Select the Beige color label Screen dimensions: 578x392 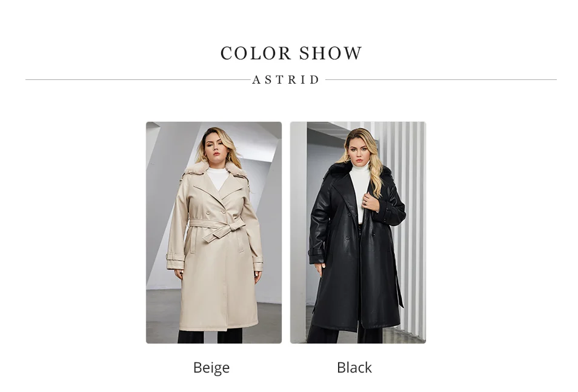[x=211, y=367]
